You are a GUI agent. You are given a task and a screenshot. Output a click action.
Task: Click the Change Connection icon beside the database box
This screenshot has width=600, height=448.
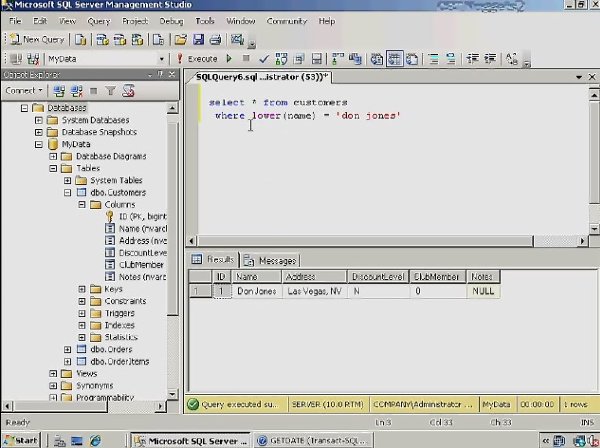click(x=33, y=59)
